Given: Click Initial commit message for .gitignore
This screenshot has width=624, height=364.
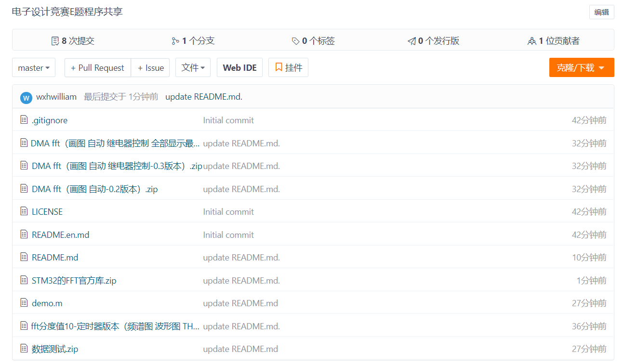Looking at the screenshot, I should 228,120.
